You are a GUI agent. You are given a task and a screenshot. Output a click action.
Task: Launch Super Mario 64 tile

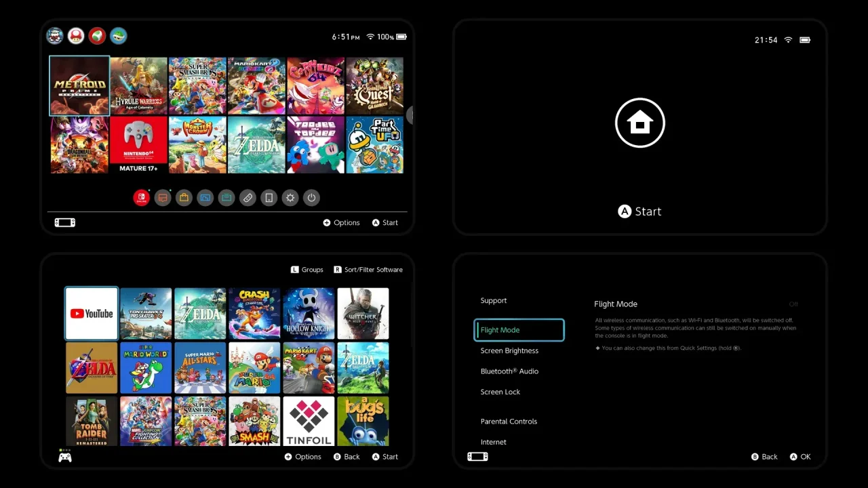tap(254, 367)
